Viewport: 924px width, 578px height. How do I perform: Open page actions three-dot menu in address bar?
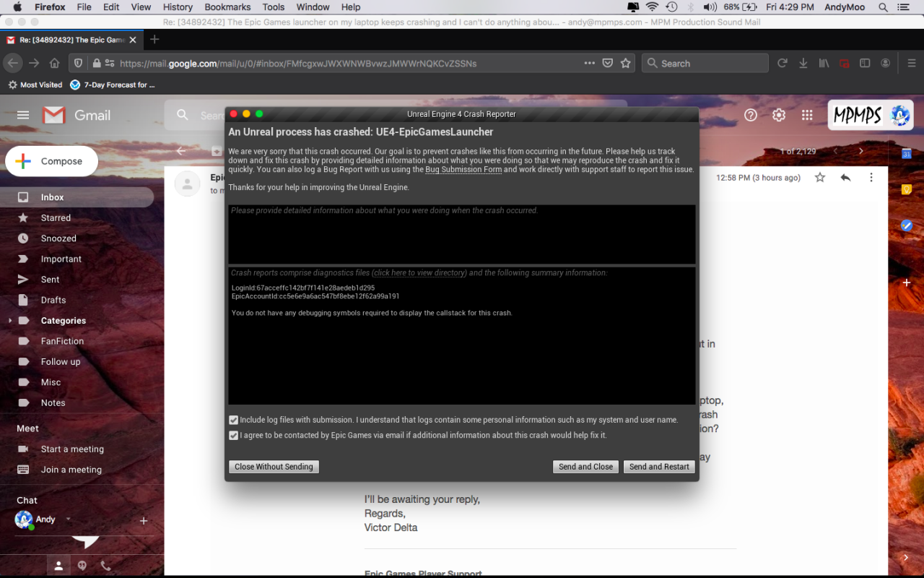590,64
